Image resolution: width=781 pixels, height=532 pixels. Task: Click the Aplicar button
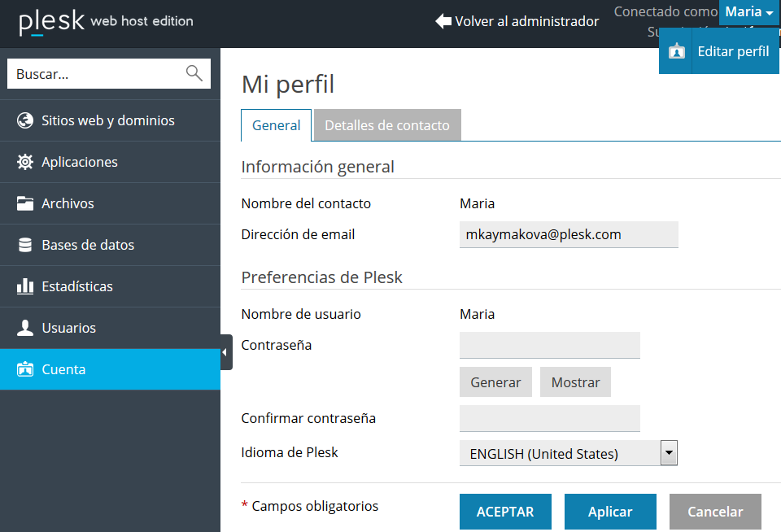pyautogui.click(x=610, y=512)
